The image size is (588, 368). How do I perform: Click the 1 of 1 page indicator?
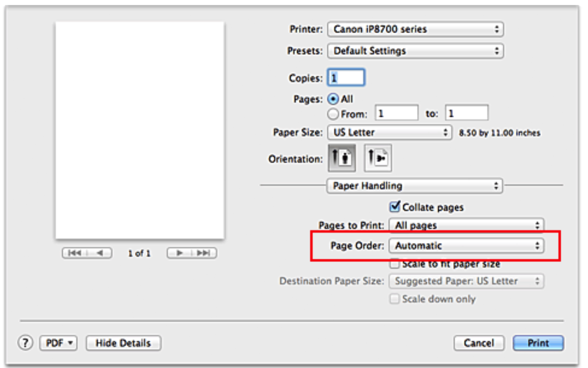[139, 253]
